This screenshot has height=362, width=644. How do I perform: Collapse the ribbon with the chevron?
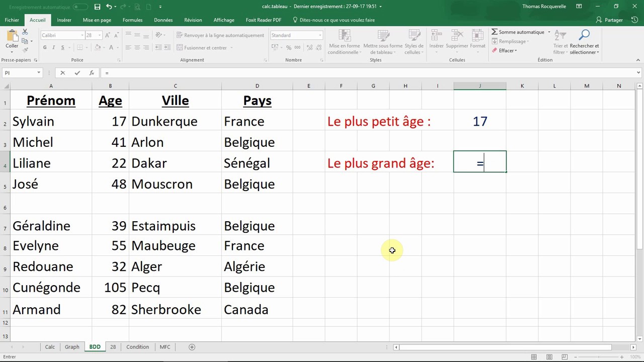pyautogui.click(x=638, y=60)
